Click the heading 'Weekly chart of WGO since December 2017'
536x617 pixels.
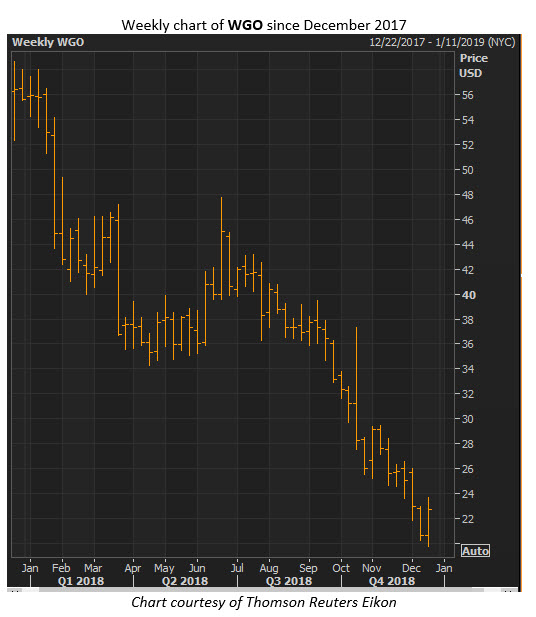click(264, 25)
